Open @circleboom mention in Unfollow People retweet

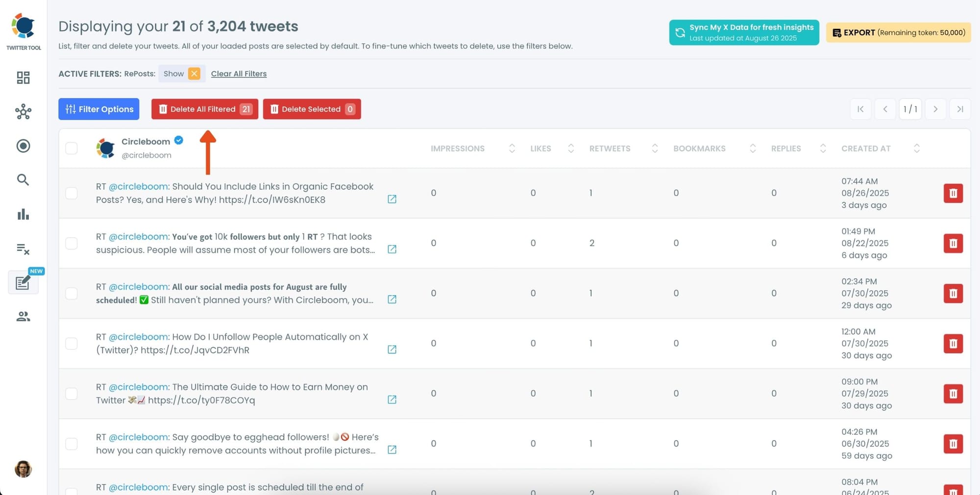click(x=139, y=337)
